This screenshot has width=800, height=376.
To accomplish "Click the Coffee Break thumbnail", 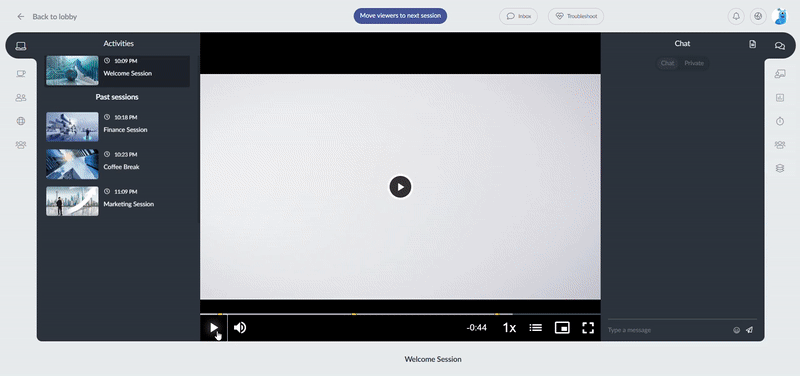I will pos(72,164).
